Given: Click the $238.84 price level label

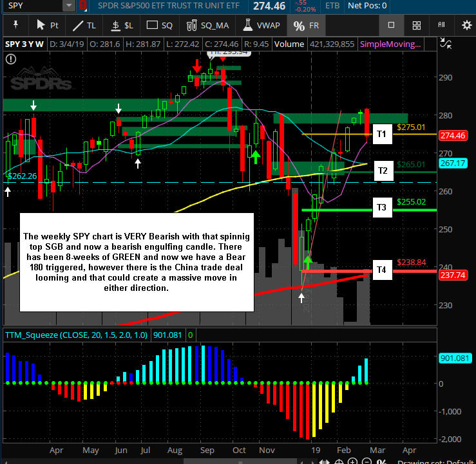Looking at the screenshot, I should pos(412,263).
